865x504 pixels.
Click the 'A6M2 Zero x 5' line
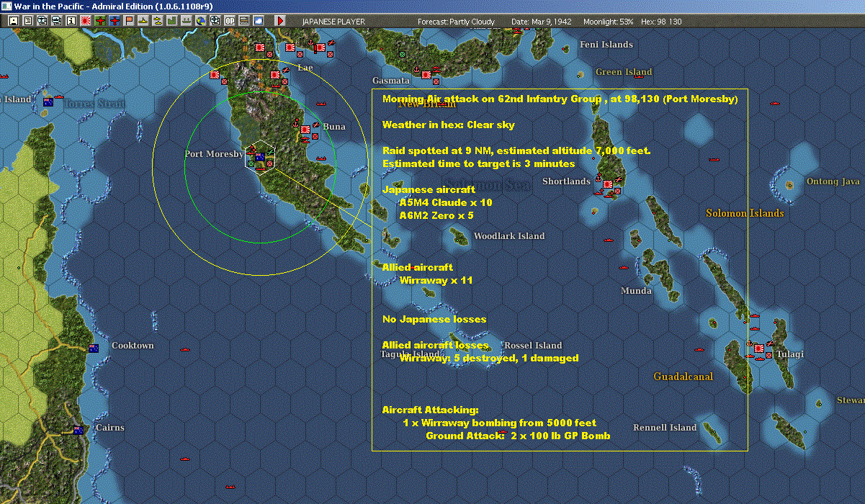pyautogui.click(x=436, y=215)
